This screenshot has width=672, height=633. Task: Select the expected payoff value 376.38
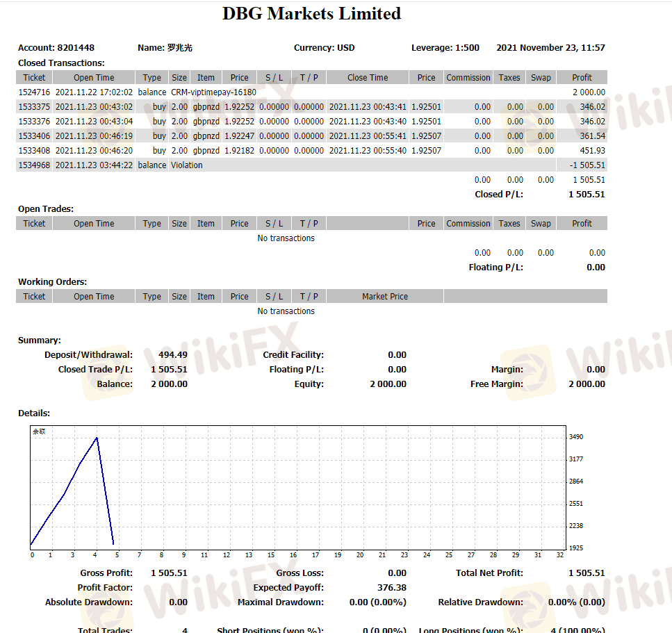[392, 588]
